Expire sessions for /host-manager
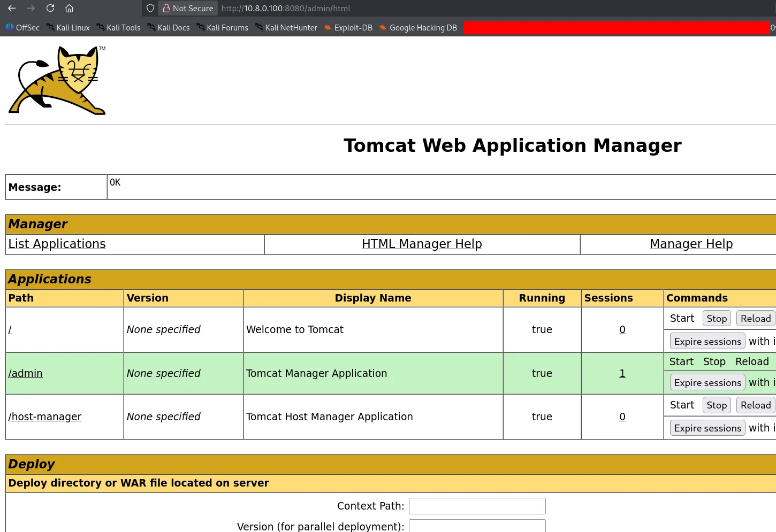 [707, 428]
